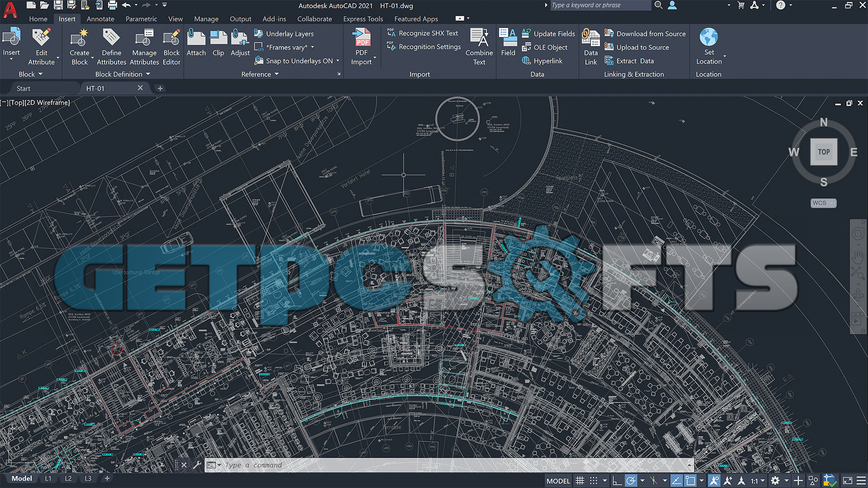Screen dimensions: 868x488
Task: Open the Define Attributes tool
Action: [111, 47]
